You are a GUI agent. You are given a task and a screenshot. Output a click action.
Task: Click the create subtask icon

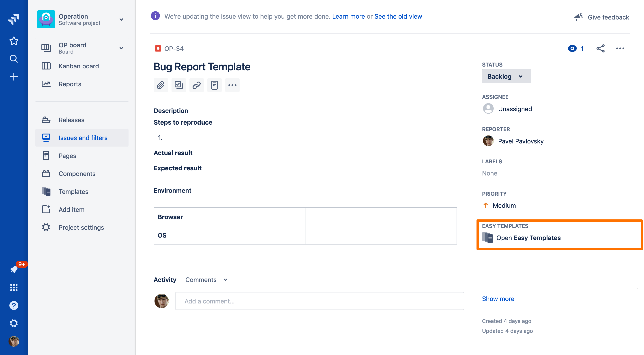pos(178,85)
